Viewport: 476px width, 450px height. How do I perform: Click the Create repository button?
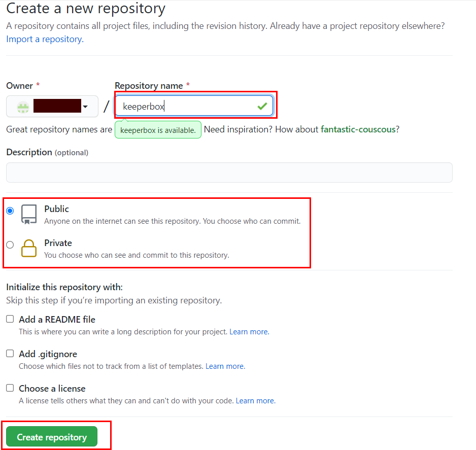point(52,437)
